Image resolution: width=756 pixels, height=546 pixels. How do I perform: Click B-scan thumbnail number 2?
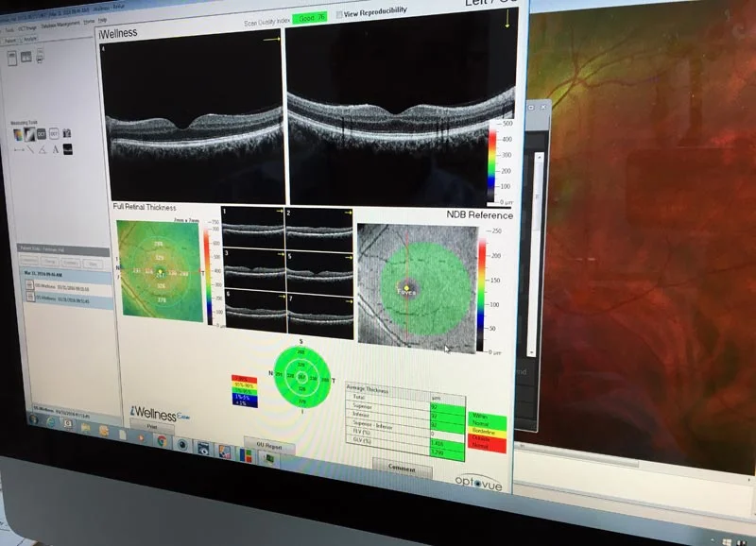tap(319, 230)
